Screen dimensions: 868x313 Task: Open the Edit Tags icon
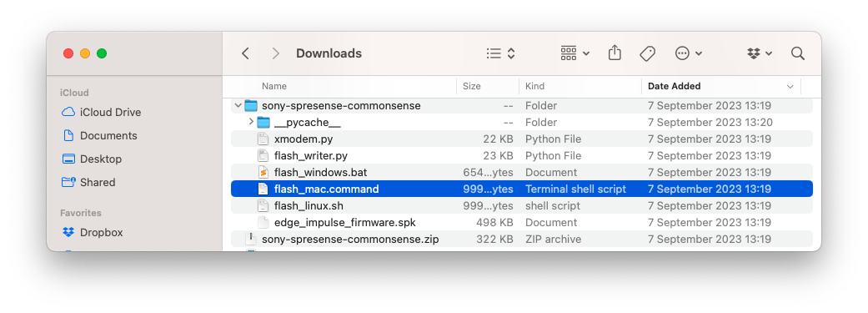(647, 53)
